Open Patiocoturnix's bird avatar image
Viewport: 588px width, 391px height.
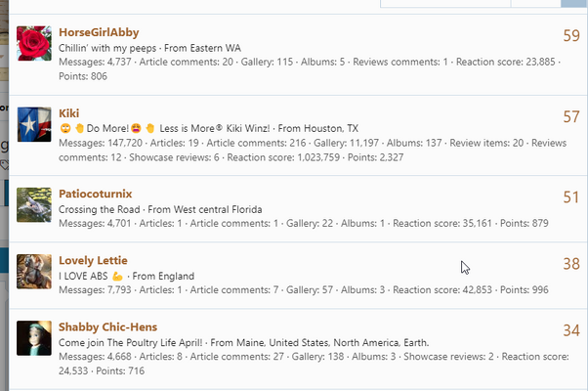point(34,205)
